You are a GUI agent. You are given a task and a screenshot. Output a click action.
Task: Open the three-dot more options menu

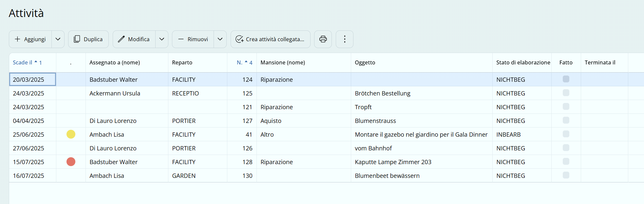(x=344, y=39)
